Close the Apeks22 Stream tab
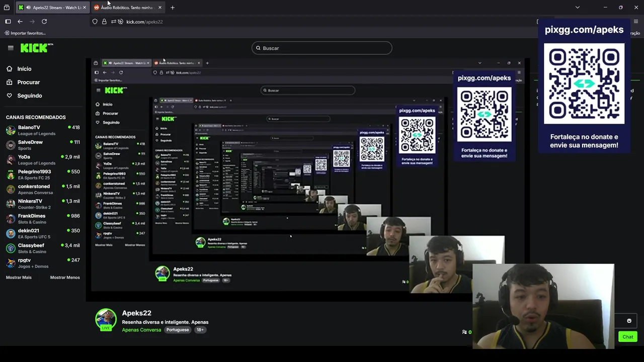The height and width of the screenshot is (362, 644). tap(85, 8)
